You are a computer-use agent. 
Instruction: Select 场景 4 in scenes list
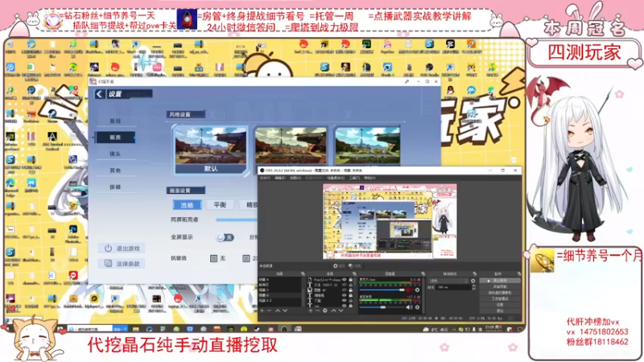pos(279,279)
